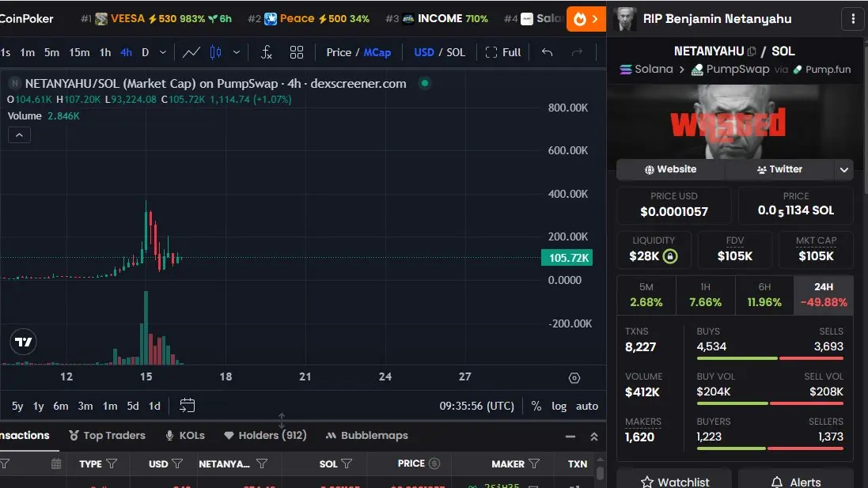Filter by NETANYA... amount column
Viewport: 868px width, 488px height.
coord(262,463)
